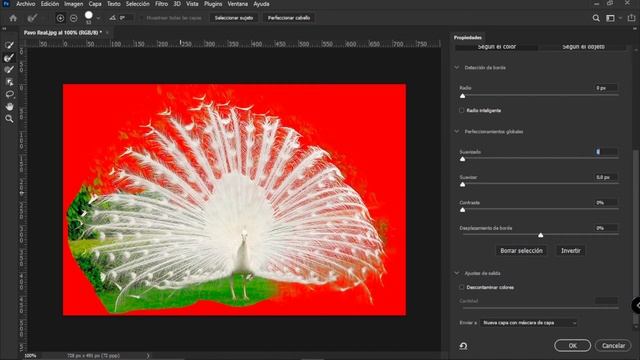Screen dimensions: 640x360
Task: Open the brush size preview circle
Action: click(89, 16)
